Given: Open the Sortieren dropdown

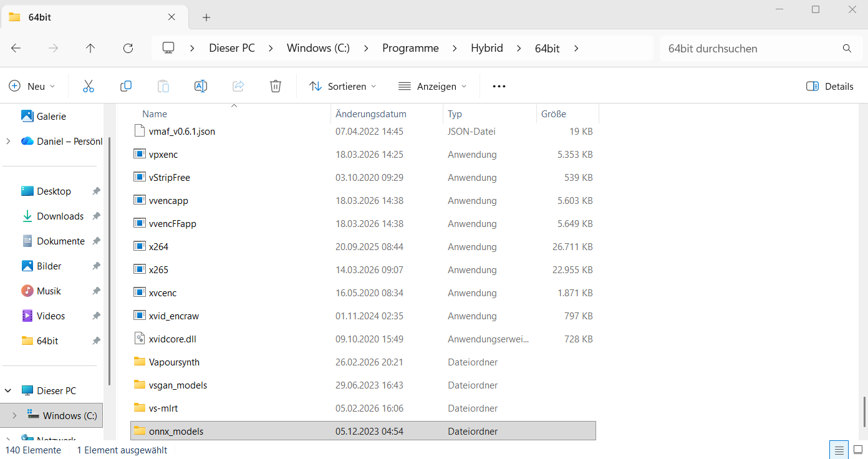Looking at the screenshot, I should pos(342,86).
